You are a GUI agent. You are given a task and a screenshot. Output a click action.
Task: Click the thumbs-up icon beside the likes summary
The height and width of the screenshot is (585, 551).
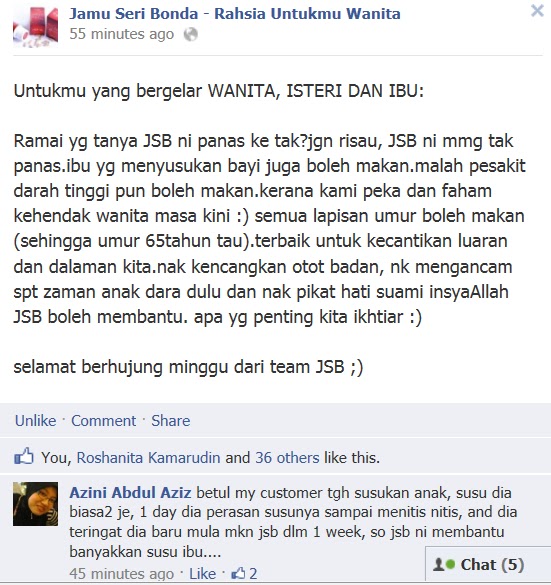coord(24,456)
